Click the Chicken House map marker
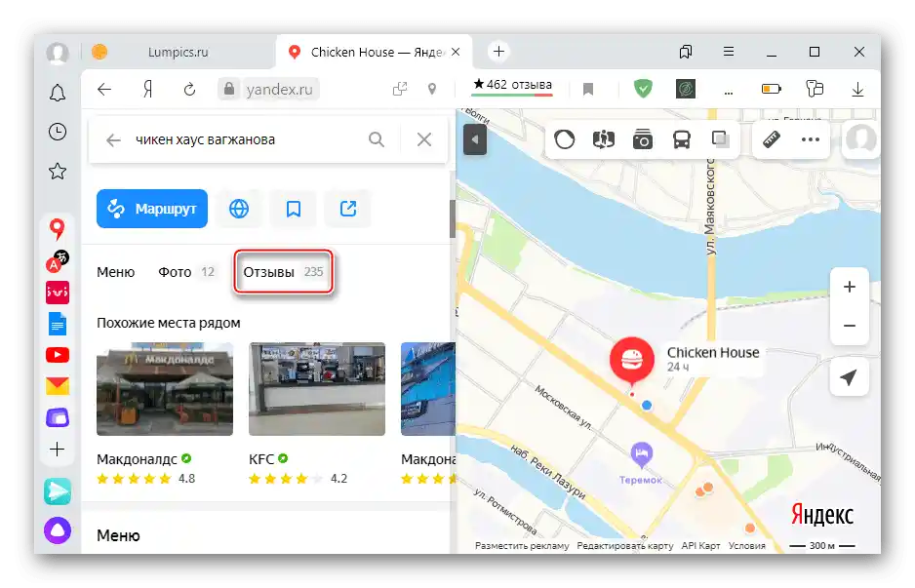 [631, 362]
